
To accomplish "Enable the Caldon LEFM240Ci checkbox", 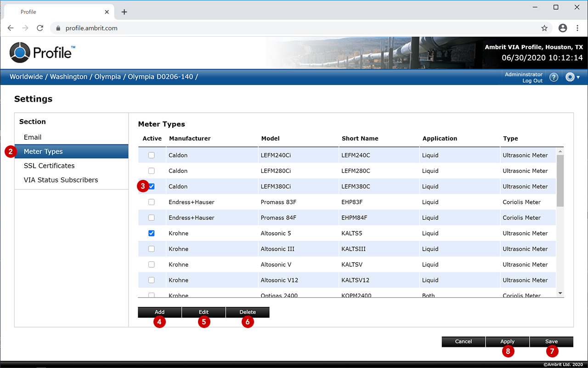I will (152, 155).
